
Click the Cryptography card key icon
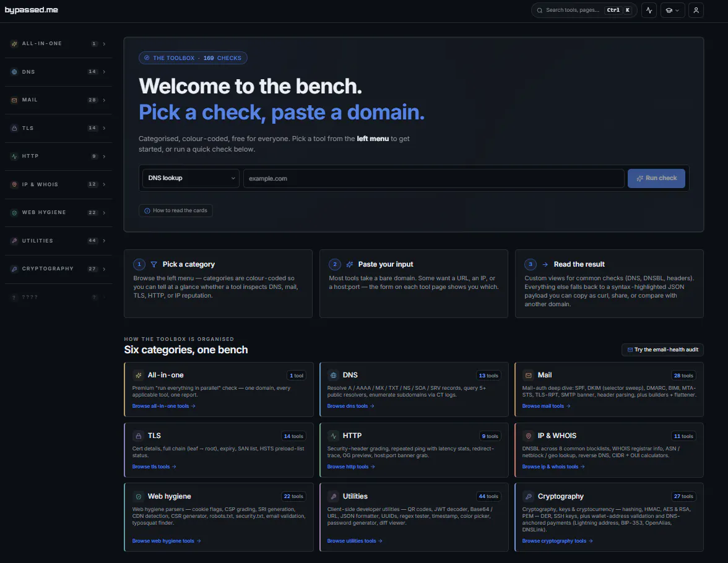(529, 497)
